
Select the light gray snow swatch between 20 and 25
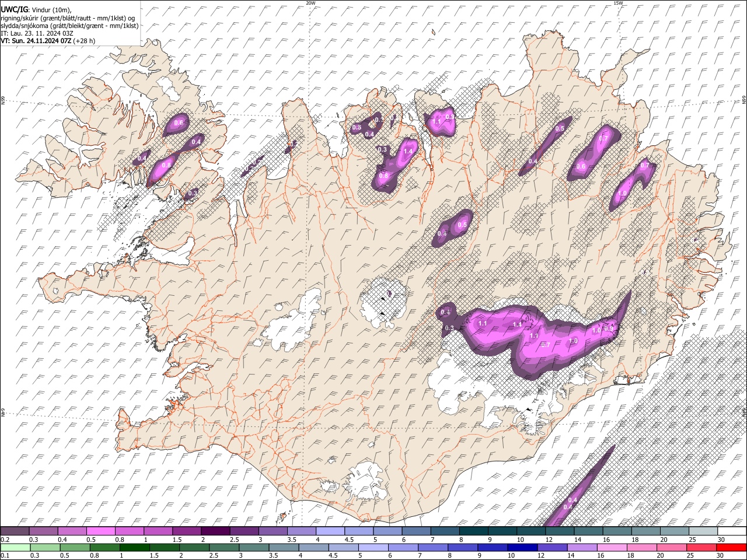[674, 531]
